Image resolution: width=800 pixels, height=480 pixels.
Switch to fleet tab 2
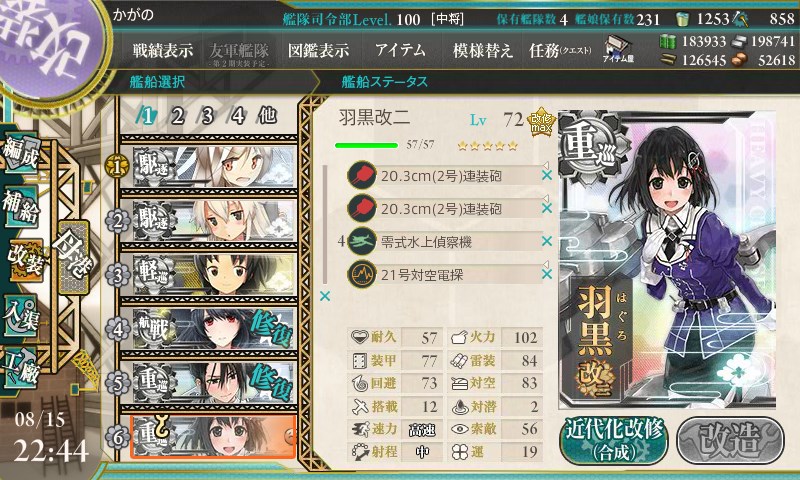point(177,116)
